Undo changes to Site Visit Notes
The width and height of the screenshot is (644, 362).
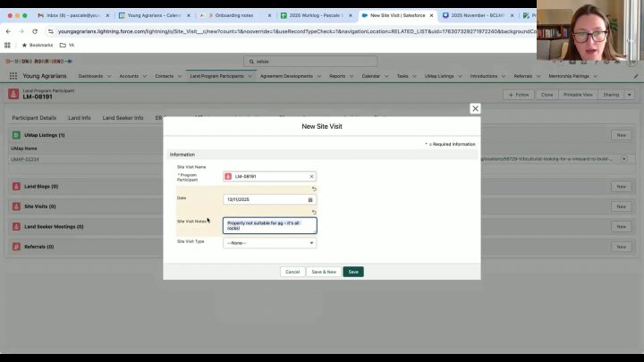pyautogui.click(x=314, y=213)
